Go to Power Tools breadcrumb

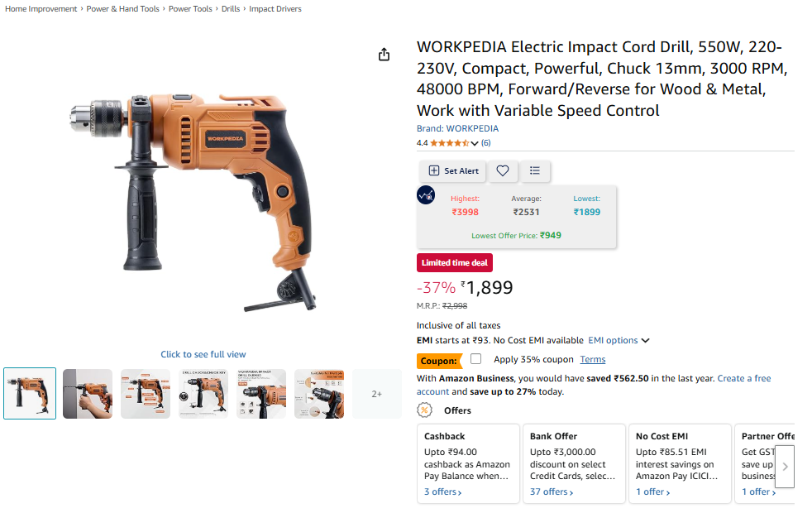[190, 9]
